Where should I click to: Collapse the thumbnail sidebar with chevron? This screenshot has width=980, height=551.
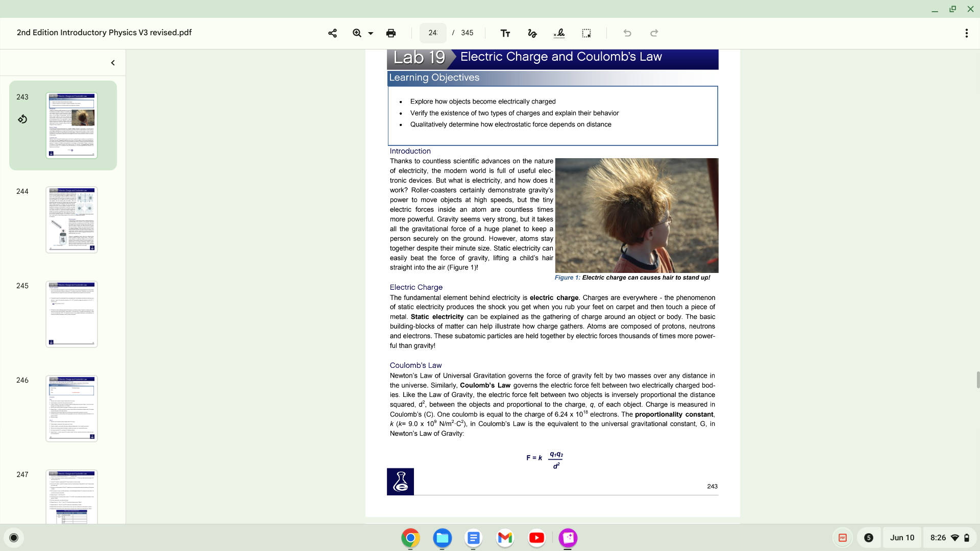tap(113, 63)
